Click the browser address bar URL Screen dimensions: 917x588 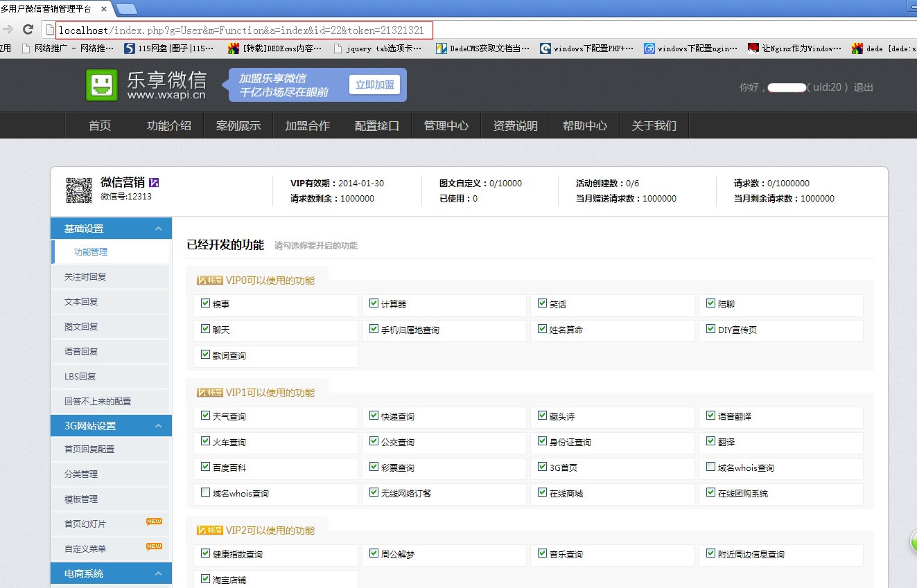point(241,30)
